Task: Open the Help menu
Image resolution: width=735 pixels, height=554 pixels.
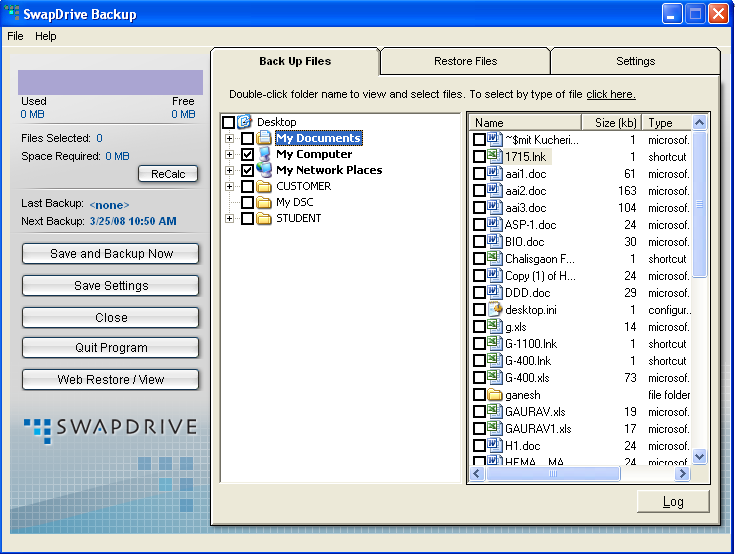Action: [45, 36]
